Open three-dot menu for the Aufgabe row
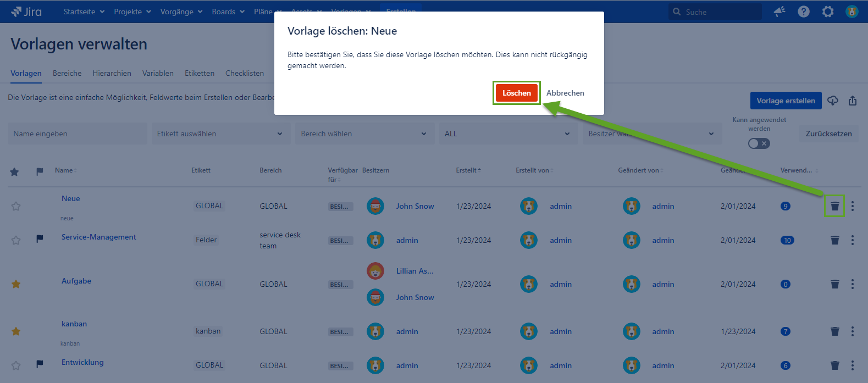868x383 pixels. pos(852,284)
